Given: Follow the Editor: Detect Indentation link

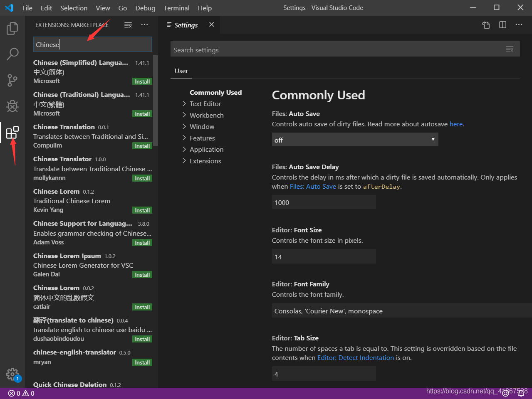Looking at the screenshot, I should (356, 357).
